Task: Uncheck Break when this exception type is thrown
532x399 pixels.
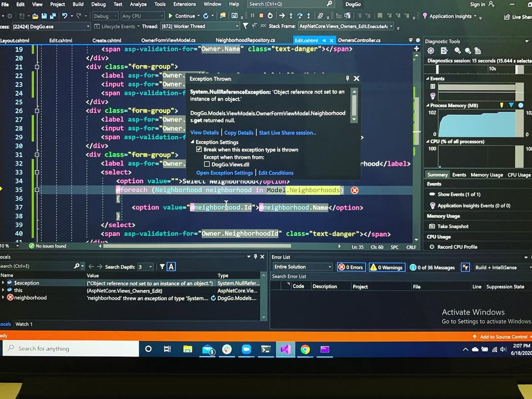Action: coord(199,149)
